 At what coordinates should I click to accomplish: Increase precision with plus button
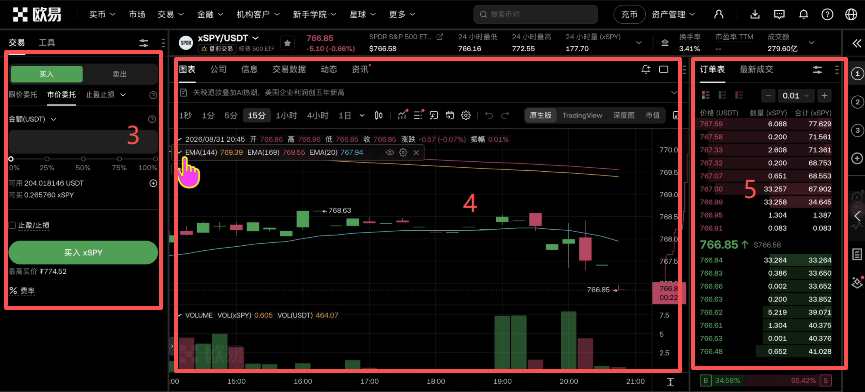click(824, 95)
